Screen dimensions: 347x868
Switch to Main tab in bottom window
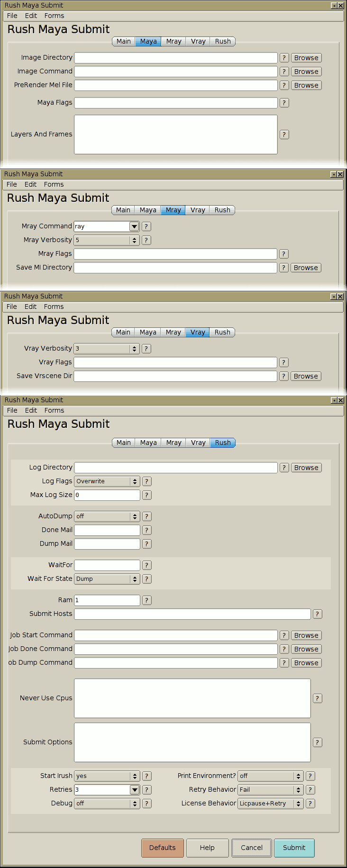(124, 443)
